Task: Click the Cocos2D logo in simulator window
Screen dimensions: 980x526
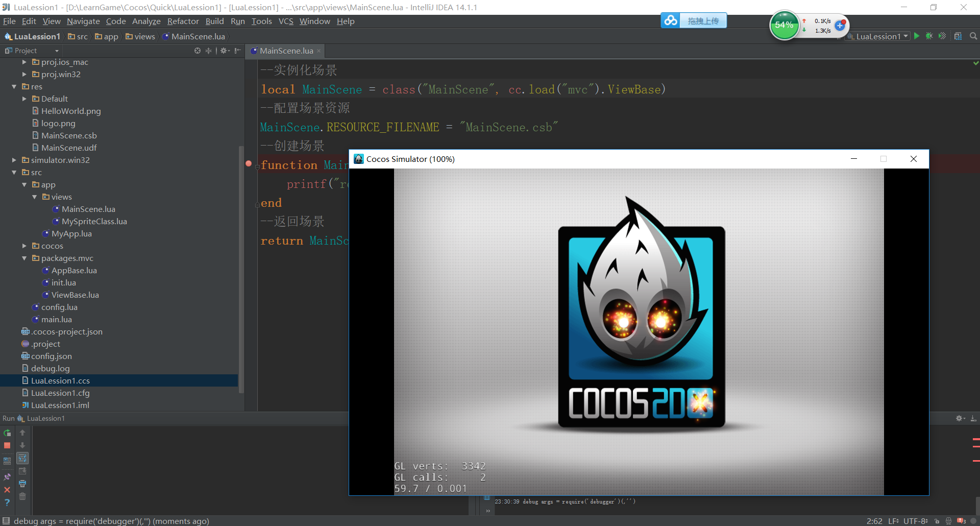Action: point(642,314)
